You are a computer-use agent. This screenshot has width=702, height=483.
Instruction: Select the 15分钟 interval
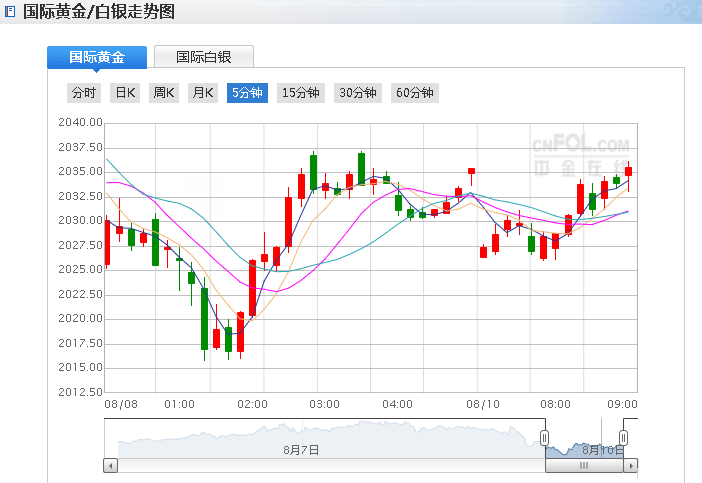pyautogui.click(x=301, y=93)
